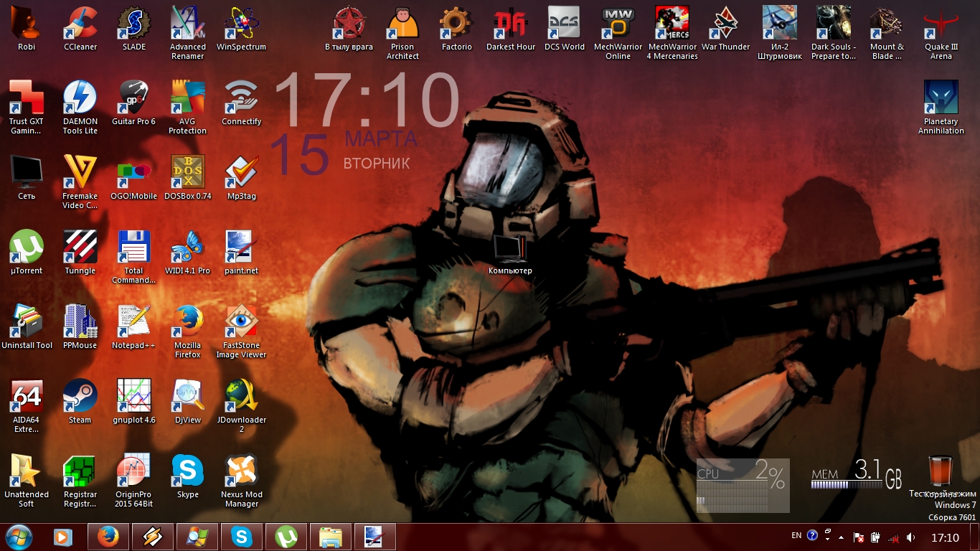Switch to Firefox in the taskbar
This screenshot has height=551, width=980.
coord(108,537)
